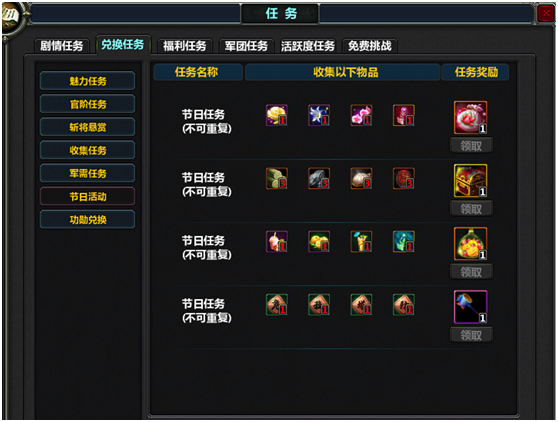Click the pink orchid item icon
The width and height of the screenshot is (558, 422).
coord(361,115)
